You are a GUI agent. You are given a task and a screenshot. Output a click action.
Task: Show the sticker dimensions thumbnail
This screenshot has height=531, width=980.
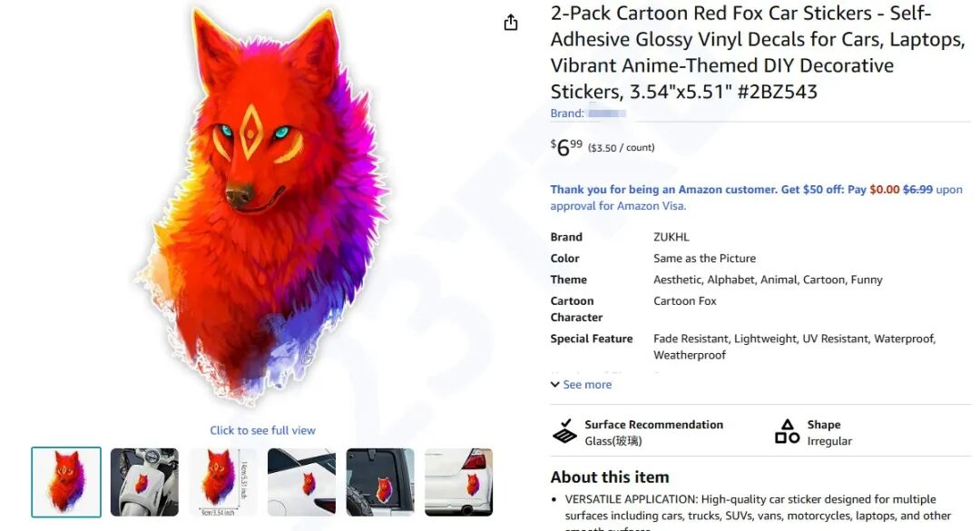point(223,482)
